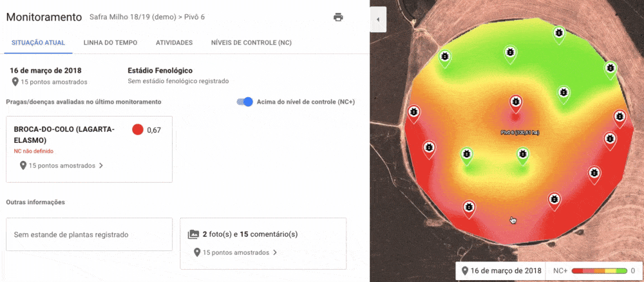Toggle the Acima do nível de controle switch

coord(245,102)
